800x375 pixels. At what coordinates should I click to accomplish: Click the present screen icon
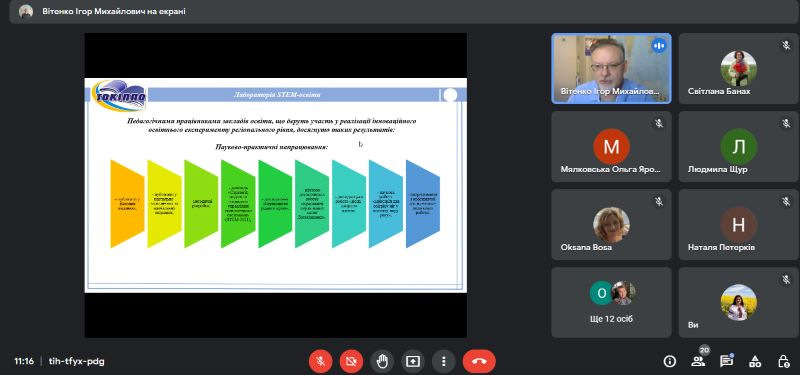413,362
